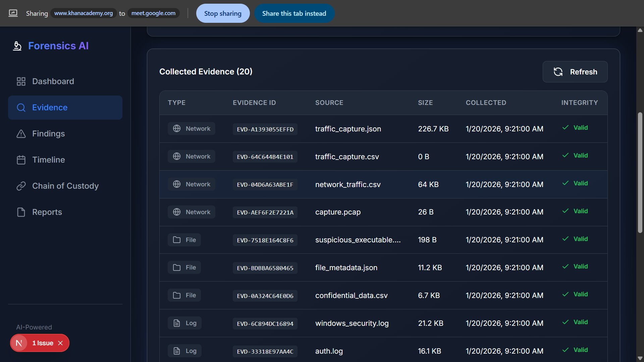Click the Findings warning triangle icon

click(x=21, y=134)
